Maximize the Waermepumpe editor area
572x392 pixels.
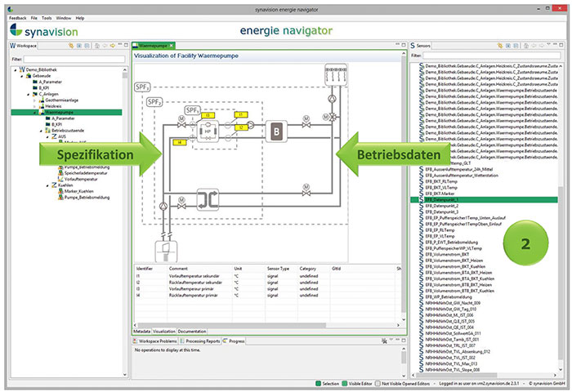click(x=404, y=44)
